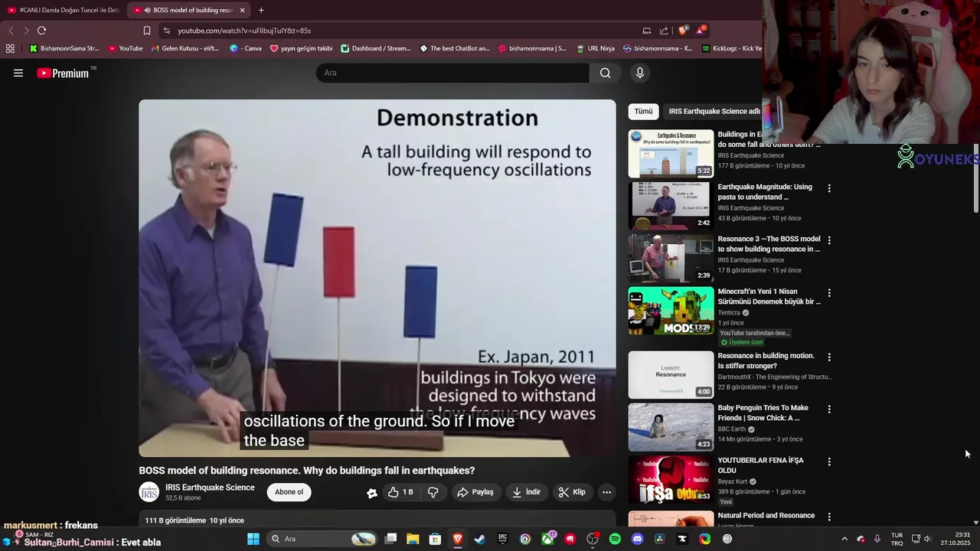Screen dimensions: 980x551
Task: Open more options for 'Natural Period and Resonance'
Action: point(828,517)
